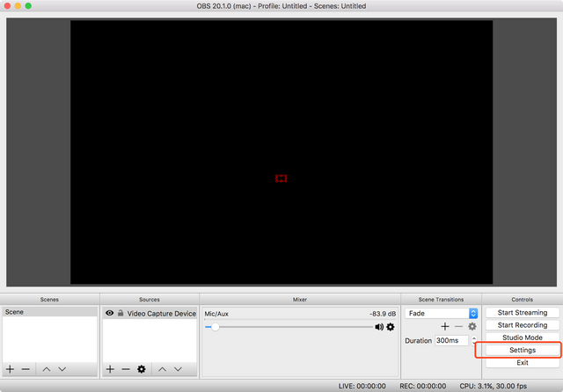The image size is (563, 392).
Task: Click the Scene Transitions panel header
Action: tap(441, 300)
